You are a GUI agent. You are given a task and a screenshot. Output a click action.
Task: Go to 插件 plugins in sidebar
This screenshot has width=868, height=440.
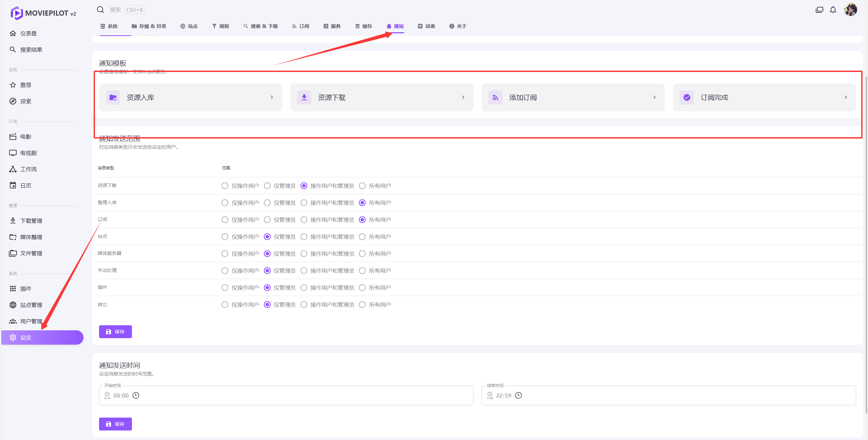[x=26, y=289]
